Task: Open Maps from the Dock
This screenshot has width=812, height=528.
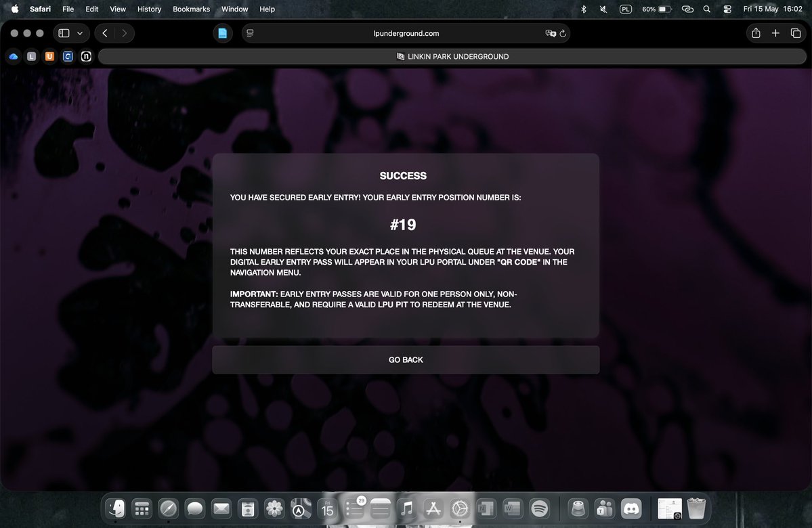Action: tap(301, 509)
